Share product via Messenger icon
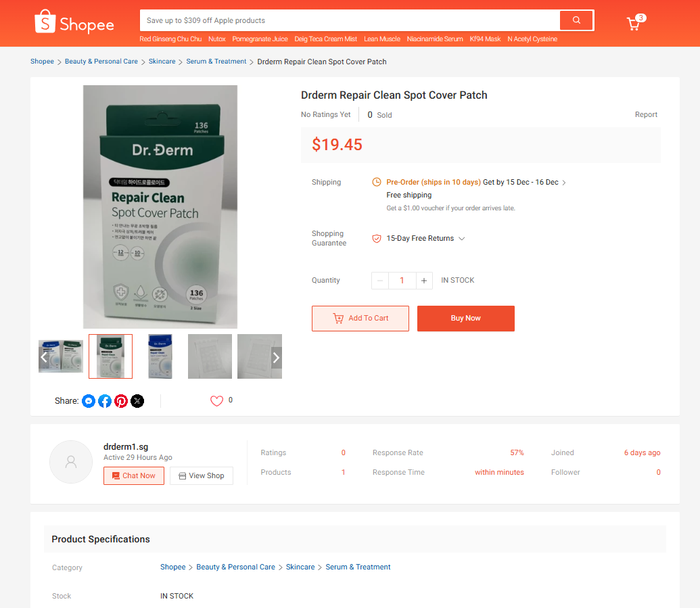Viewport: 700px width, 608px height. coord(89,401)
